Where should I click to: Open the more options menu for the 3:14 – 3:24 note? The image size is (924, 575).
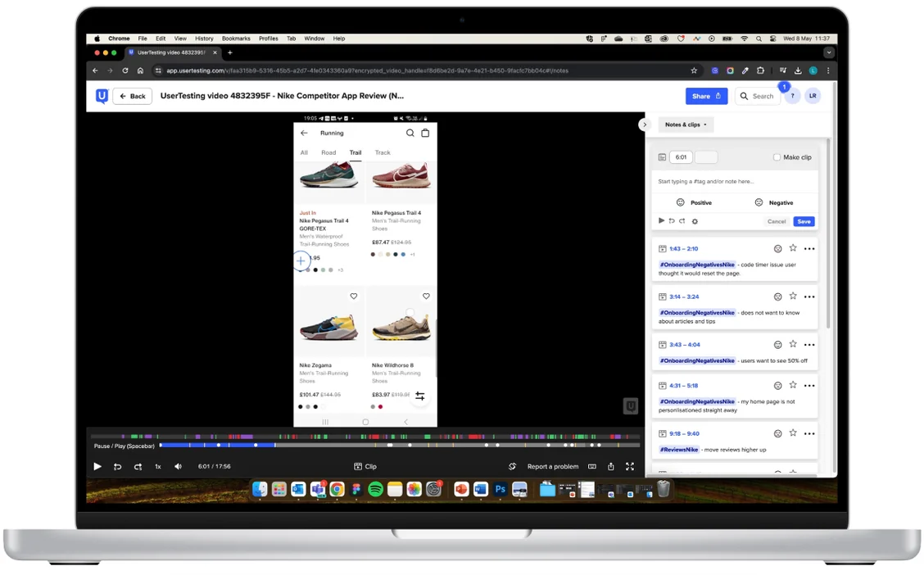[809, 297]
